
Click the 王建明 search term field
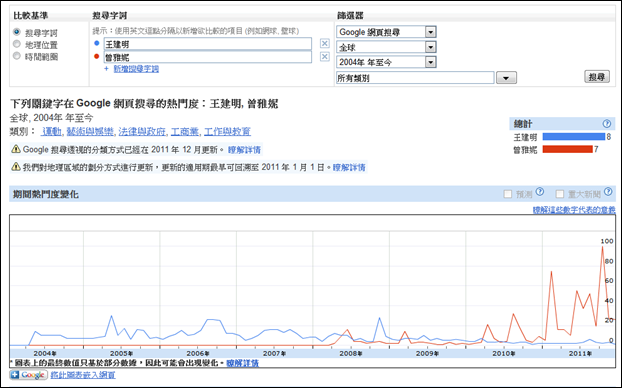(207, 44)
